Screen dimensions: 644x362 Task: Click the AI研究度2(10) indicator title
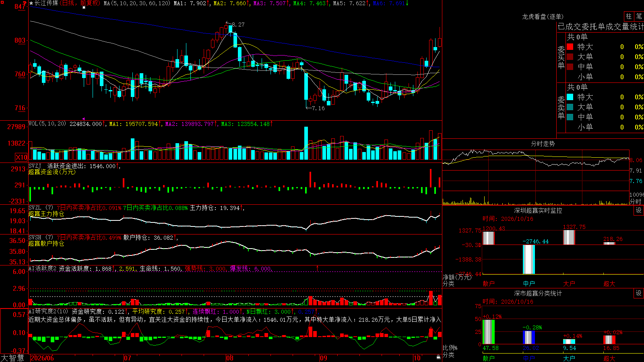pos(48,311)
